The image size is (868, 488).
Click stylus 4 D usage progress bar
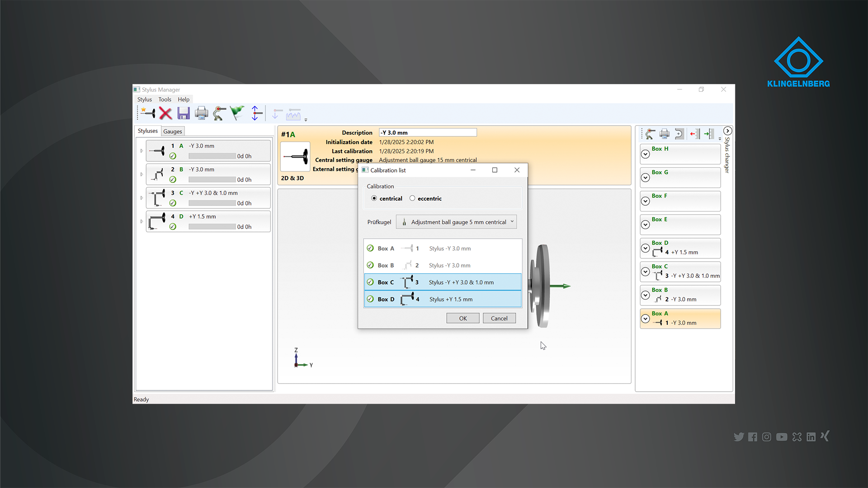pyautogui.click(x=212, y=227)
